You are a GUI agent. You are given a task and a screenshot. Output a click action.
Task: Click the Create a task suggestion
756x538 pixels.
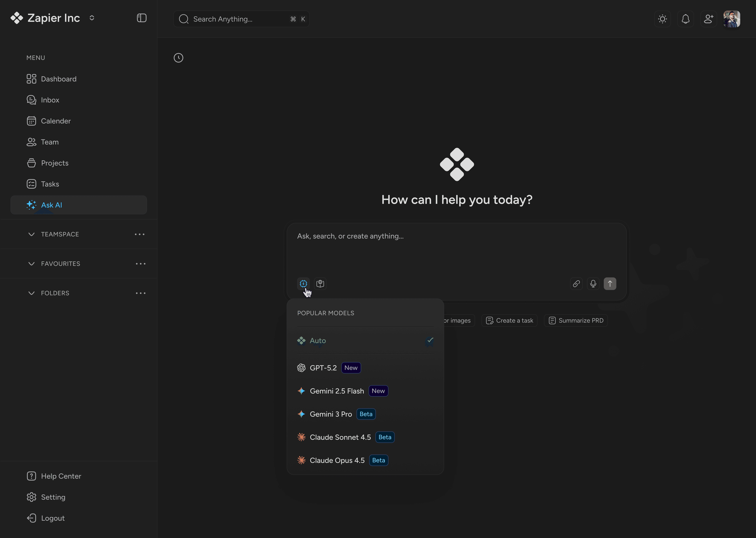coord(509,320)
